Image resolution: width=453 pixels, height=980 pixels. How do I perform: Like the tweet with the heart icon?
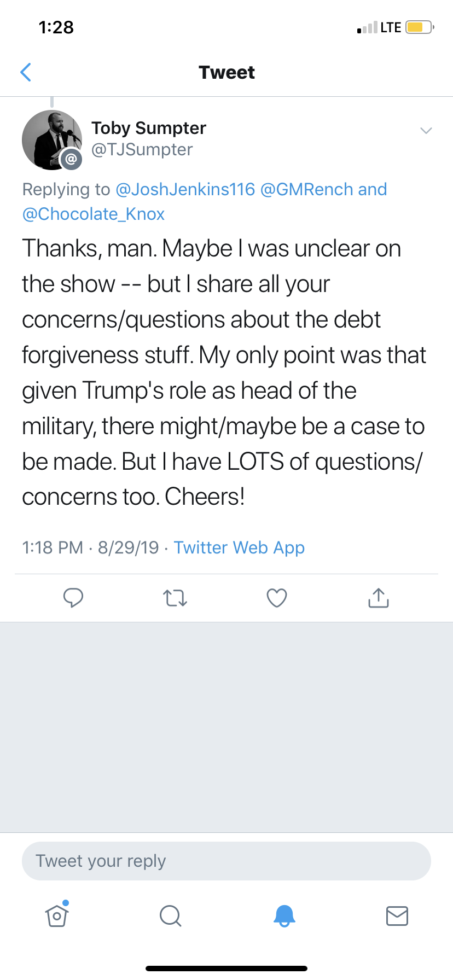click(277, 598)
